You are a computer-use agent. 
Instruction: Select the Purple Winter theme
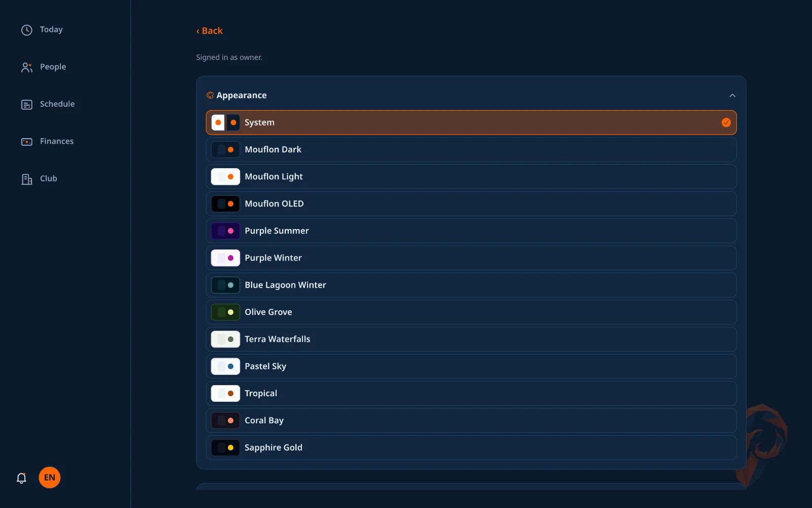pos(471,258)
